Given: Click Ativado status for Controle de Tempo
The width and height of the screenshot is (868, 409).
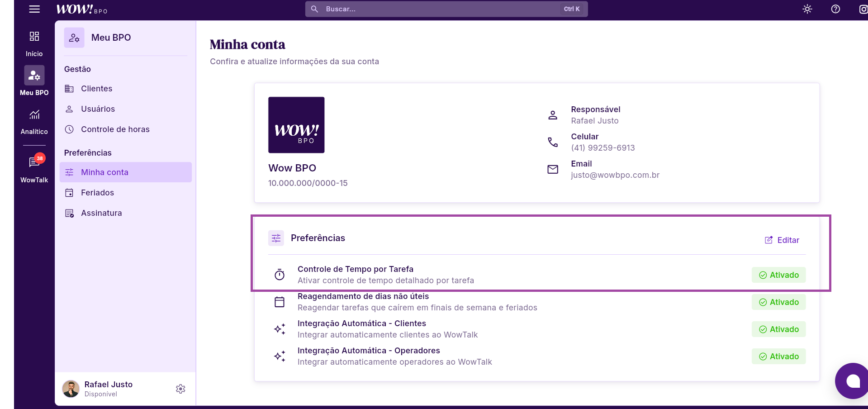Looking at the screenshot, I should 778,275.
